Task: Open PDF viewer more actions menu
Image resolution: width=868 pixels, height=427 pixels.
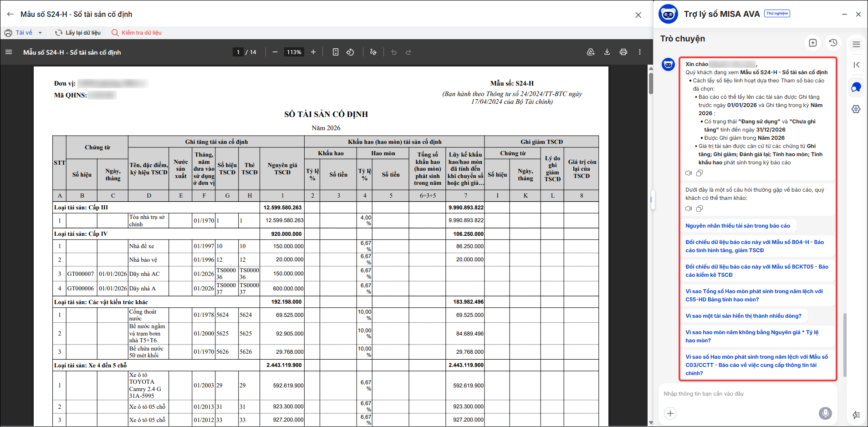Action: [x=640, y=52]
